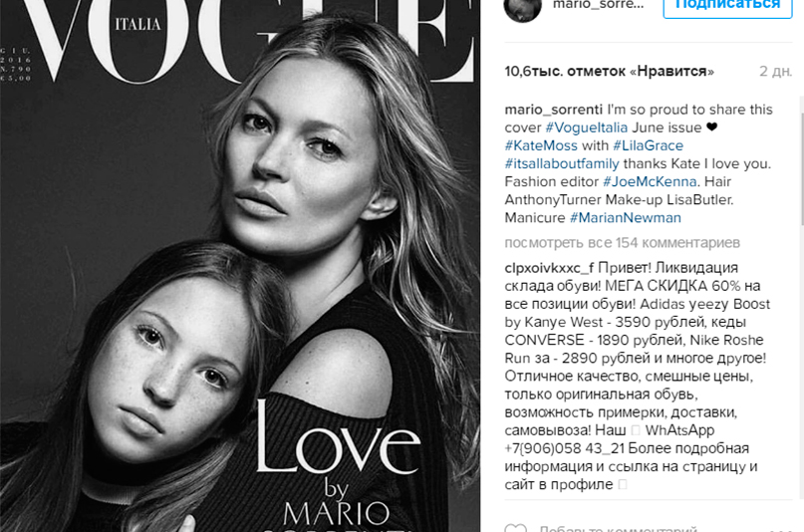Click the Vogue Italia cover photo
The image size is (804, 532).
(x=240, y=266)
